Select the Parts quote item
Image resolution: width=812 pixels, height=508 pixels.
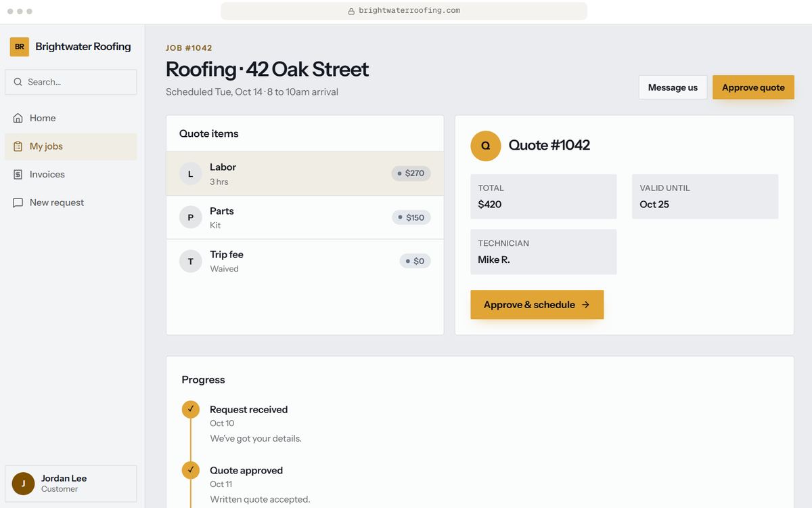tap(305, 217)
